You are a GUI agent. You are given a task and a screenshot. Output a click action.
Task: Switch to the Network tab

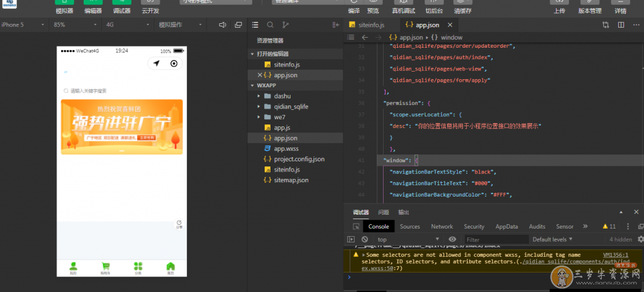[441, 226]
